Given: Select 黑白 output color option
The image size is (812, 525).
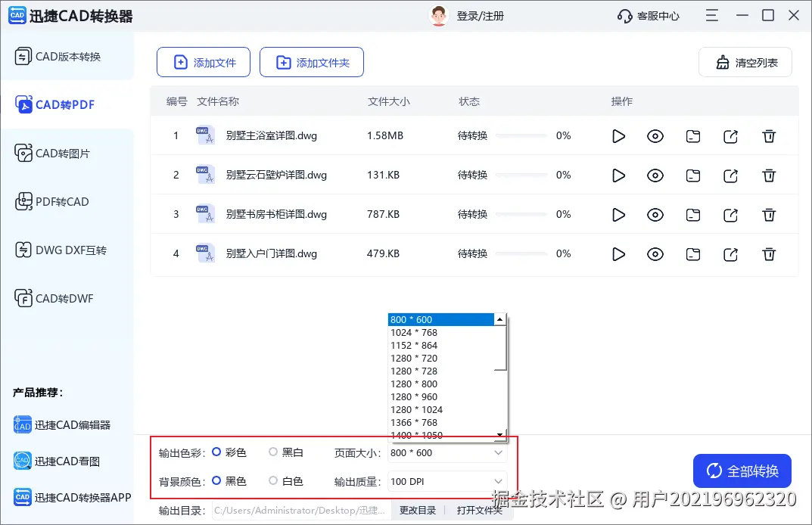Looking at the screenshot, I should (286, 452).
